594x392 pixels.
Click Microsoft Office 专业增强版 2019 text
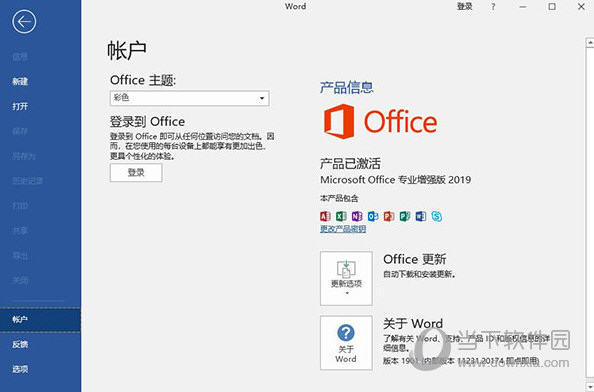[x=395, y=180]
